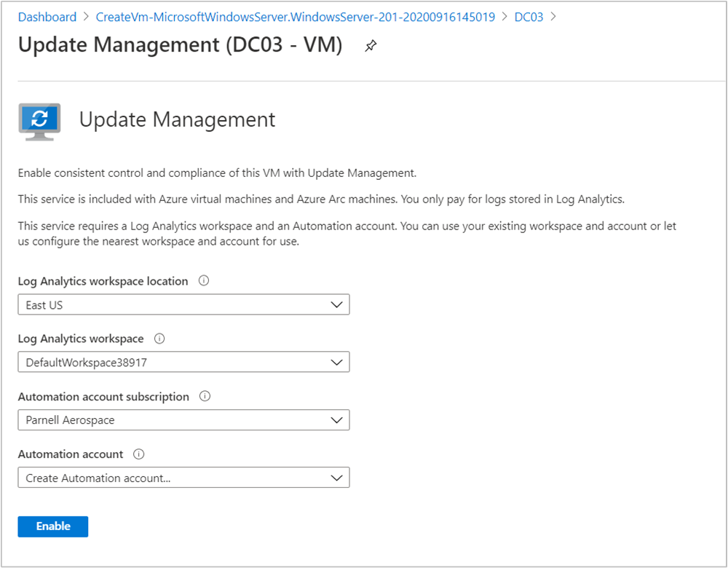The height and width of the screenshot is (568, 728).
Task: Expand the Create Automation account dropdown
Action: coord(183,478)
